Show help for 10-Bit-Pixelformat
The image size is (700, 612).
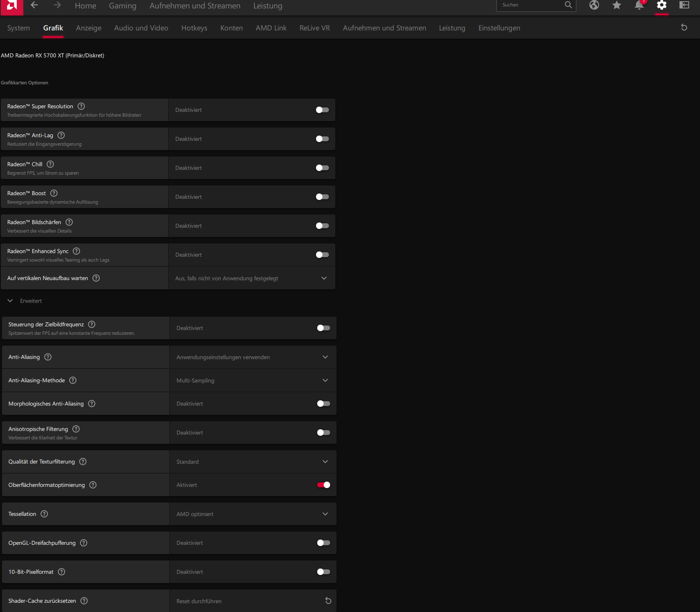62,572
